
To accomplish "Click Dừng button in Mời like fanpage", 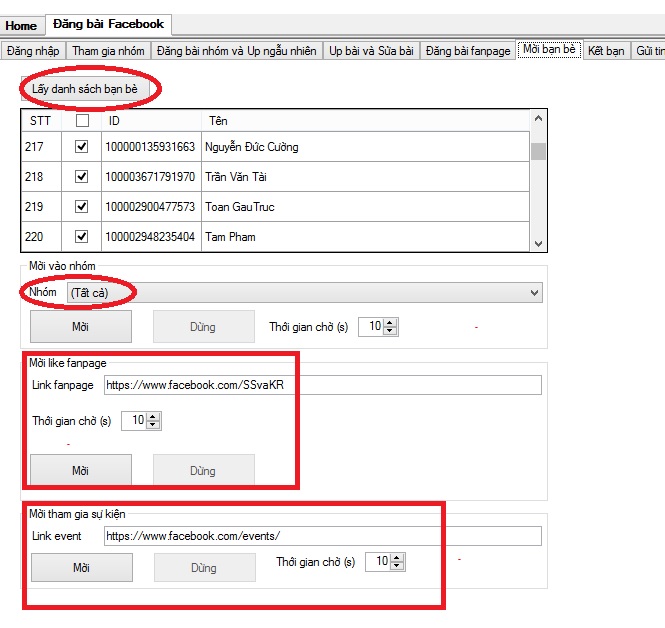I will point(204,470).
